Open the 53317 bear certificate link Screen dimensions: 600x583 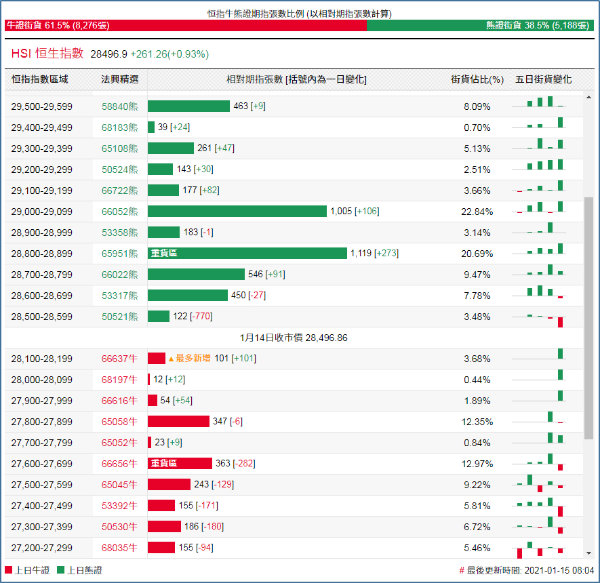click(119, 296)
